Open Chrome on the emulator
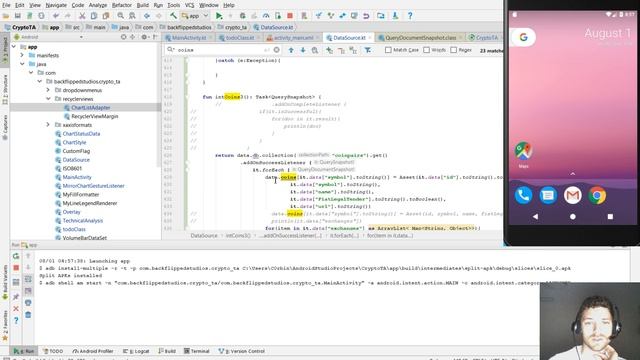The width and height of the screenshot is (640, 360). tap(597, 196)
